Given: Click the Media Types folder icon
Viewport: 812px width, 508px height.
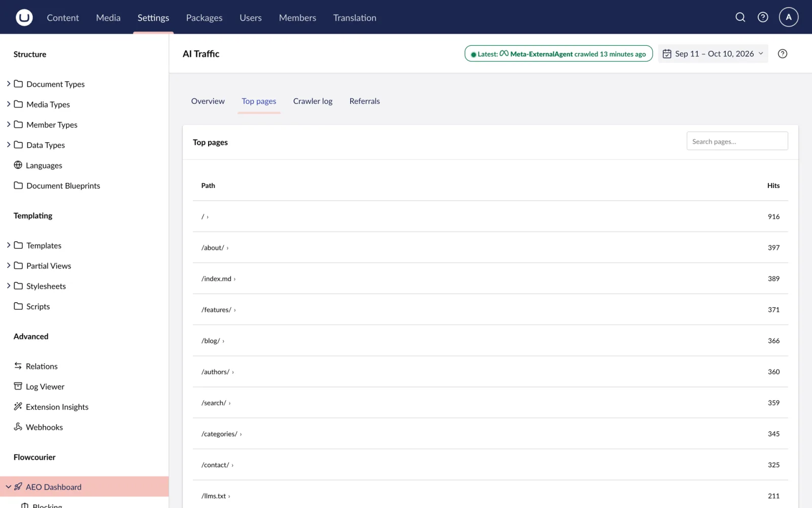Looking at the screenshot, I should pyautogui.click(x=18, y=104).
